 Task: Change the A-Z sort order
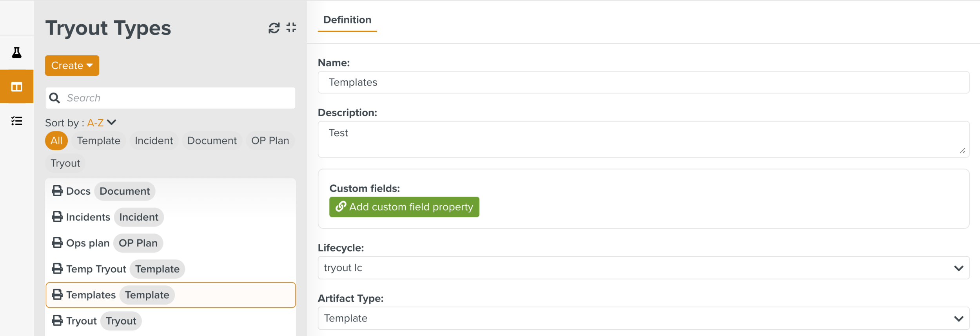[x=101, y=123]
